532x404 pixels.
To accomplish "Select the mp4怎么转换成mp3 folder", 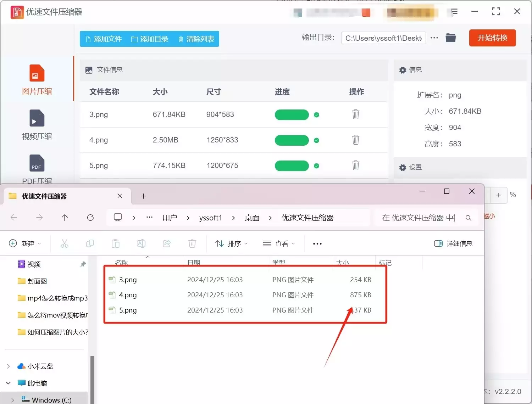I will 52,298.
